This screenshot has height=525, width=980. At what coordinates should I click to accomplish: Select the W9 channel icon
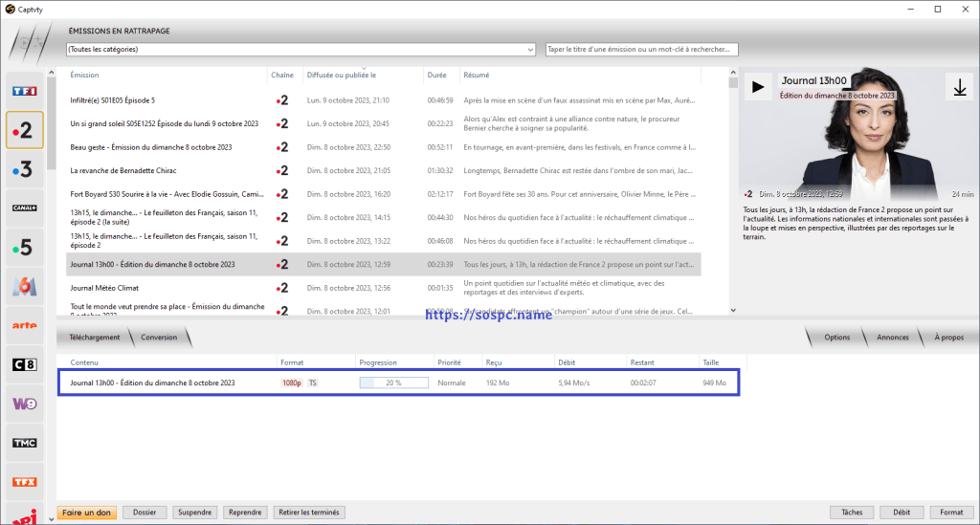25,404
